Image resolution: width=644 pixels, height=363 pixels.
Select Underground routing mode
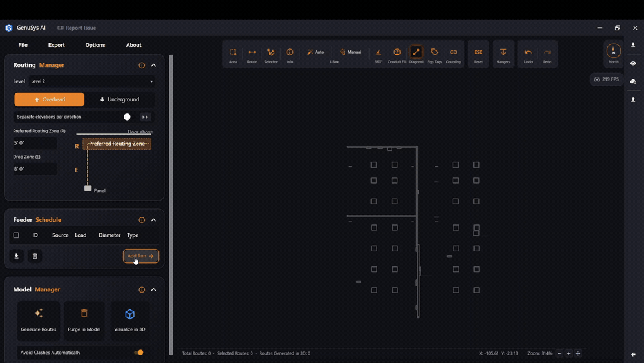(x=120, y=99)
